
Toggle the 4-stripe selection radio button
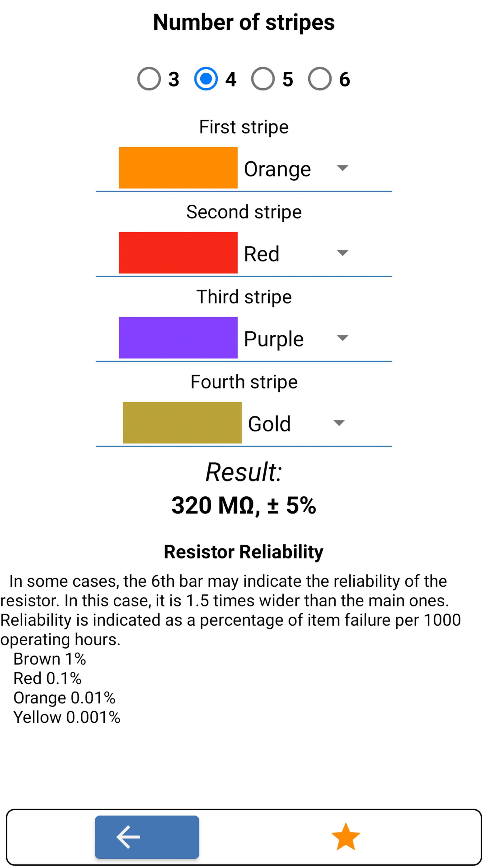205,78
